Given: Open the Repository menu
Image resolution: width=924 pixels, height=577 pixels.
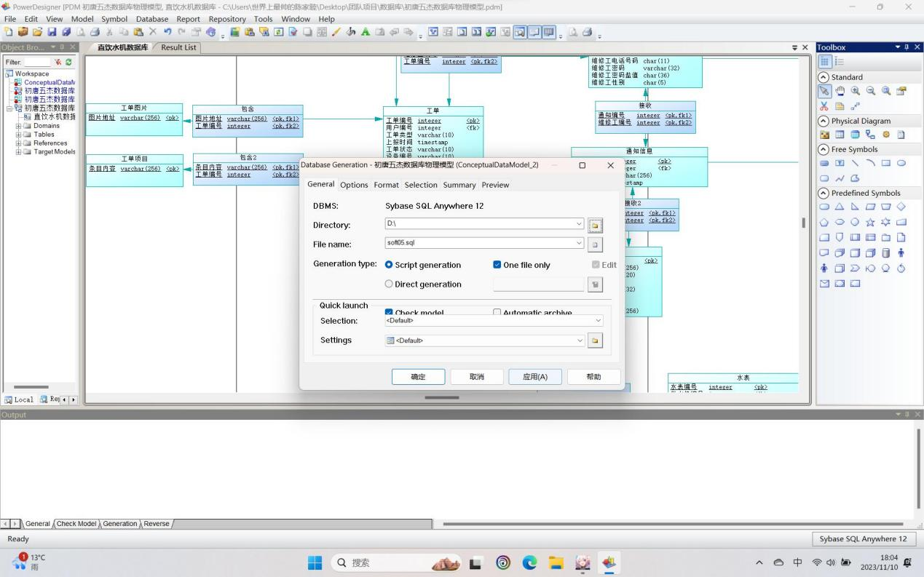Looking at the screenshot, I should tap(227, 19).
